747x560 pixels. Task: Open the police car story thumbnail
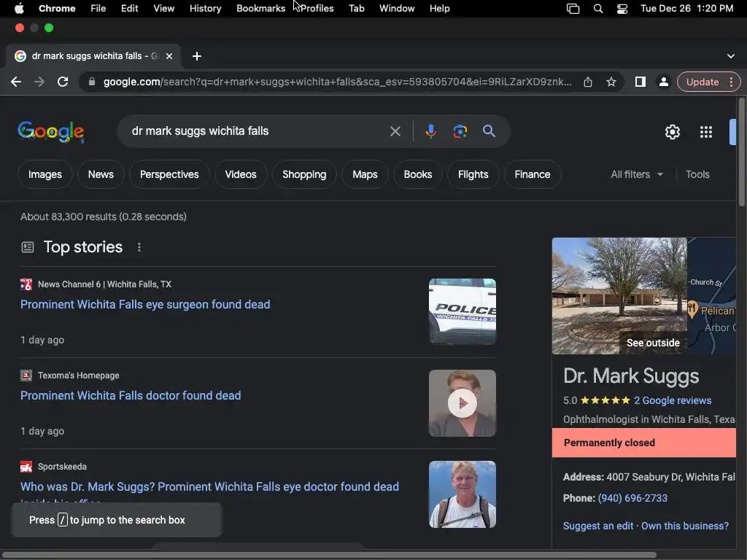point(462,312)
